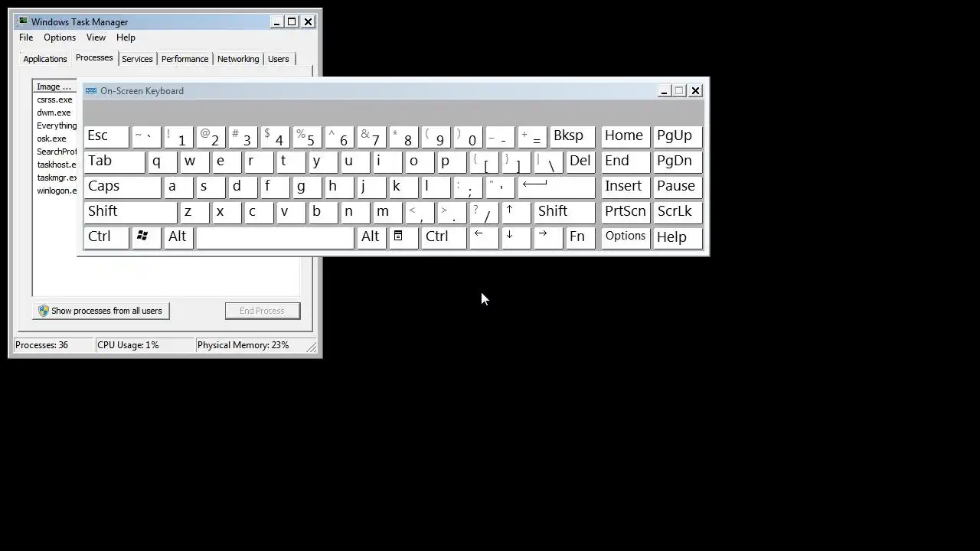Click the number 5 key
Screen dimensions: 980x551
coord(307,136)
